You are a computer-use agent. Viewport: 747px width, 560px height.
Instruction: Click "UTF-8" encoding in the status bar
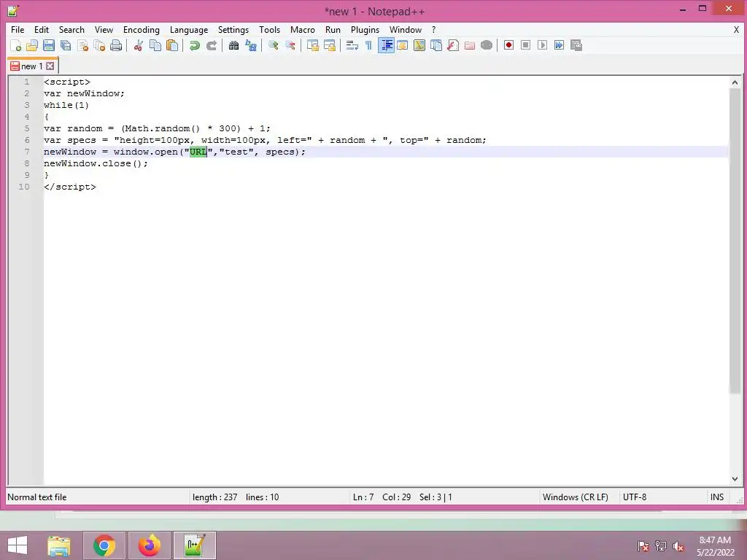[x=635, y=497]
